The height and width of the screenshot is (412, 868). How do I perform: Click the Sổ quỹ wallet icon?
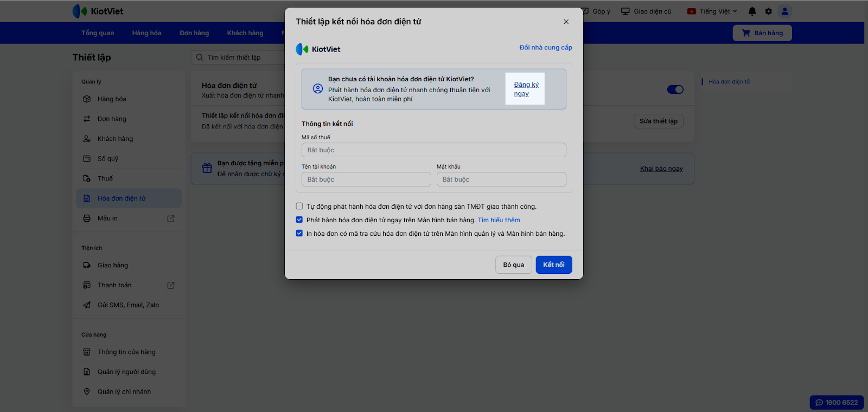coord(87,159)
